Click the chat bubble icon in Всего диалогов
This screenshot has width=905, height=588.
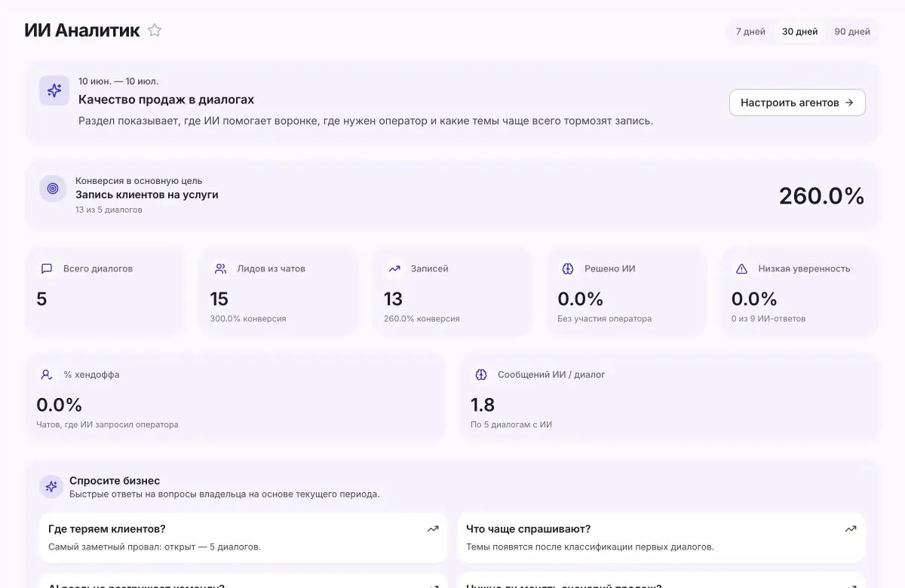(47, 268)
